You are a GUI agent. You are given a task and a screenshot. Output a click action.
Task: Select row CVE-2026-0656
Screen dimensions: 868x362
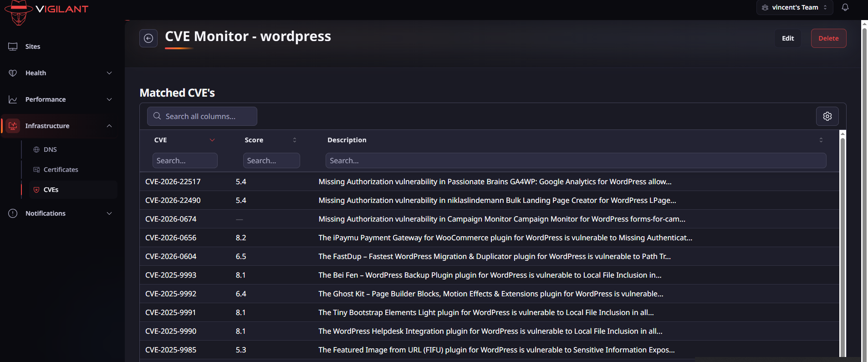489,238
